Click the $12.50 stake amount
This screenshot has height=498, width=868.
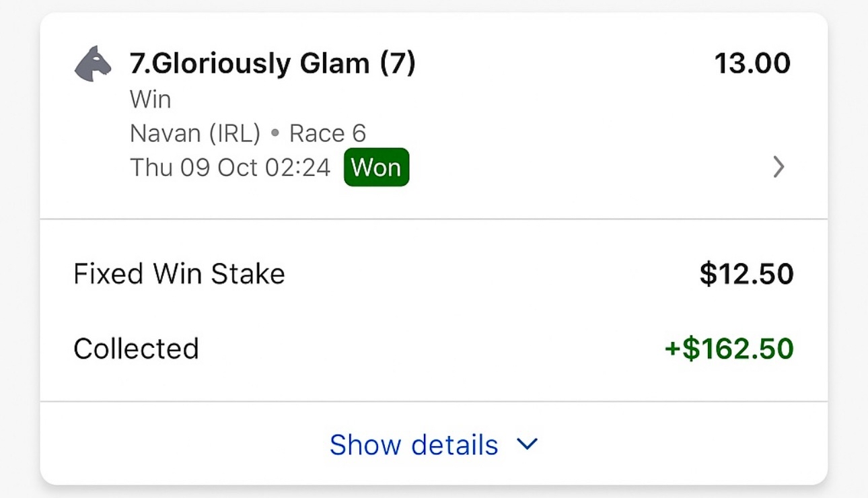tap(746, 274)
